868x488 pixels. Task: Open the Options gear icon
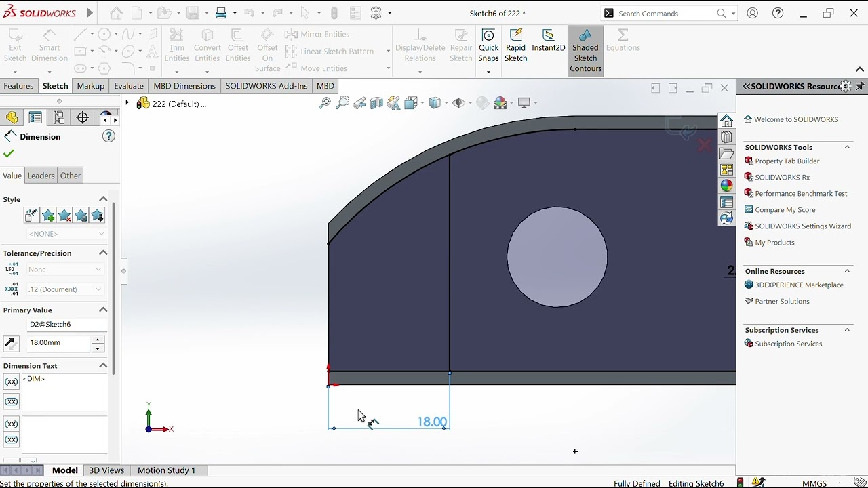click(376, 13)
